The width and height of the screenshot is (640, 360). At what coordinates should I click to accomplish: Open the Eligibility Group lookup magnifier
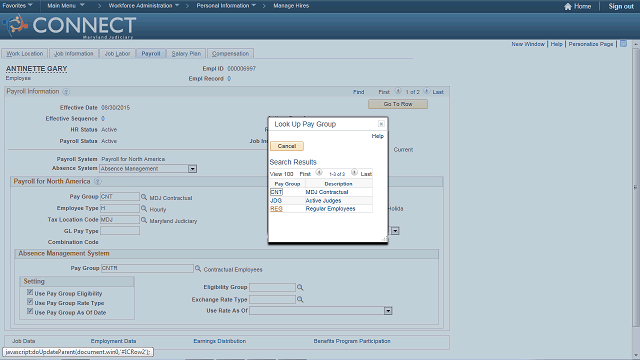point(300,287)
